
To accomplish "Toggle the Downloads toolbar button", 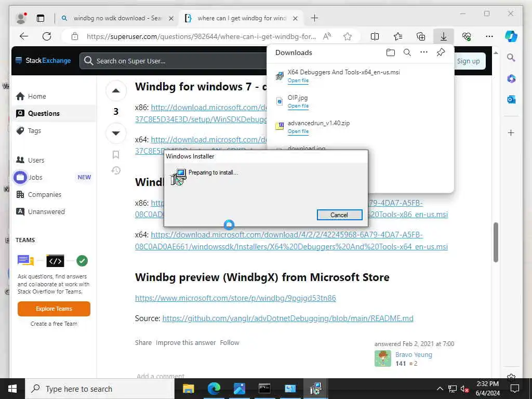I will coord(444,36).
